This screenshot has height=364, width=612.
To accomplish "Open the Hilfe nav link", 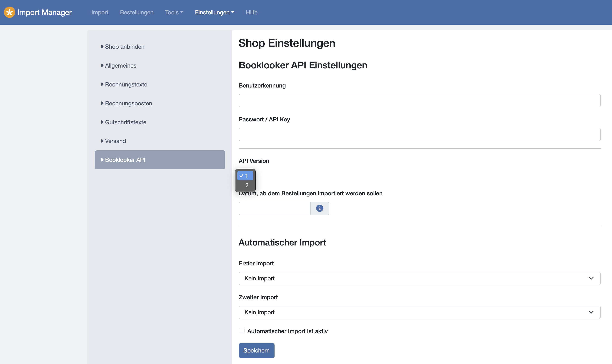I will pos(251,12).
